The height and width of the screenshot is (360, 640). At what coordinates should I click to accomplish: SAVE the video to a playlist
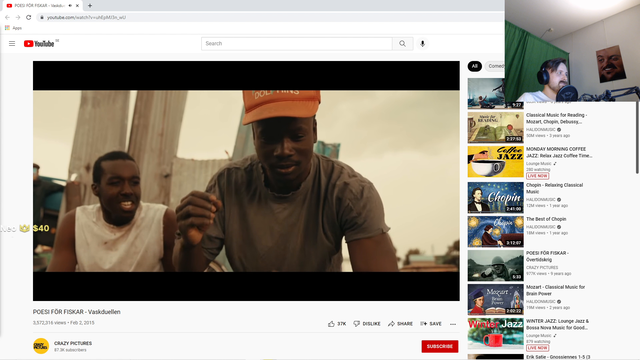click(x=431, y=324)
